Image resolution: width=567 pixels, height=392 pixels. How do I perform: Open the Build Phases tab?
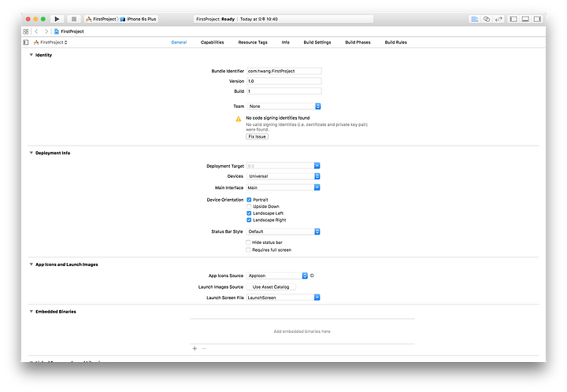click(358, 43)
